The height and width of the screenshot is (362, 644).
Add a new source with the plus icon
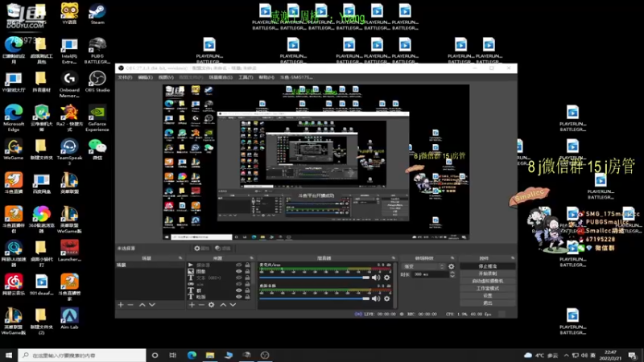(x=192, y=305)
